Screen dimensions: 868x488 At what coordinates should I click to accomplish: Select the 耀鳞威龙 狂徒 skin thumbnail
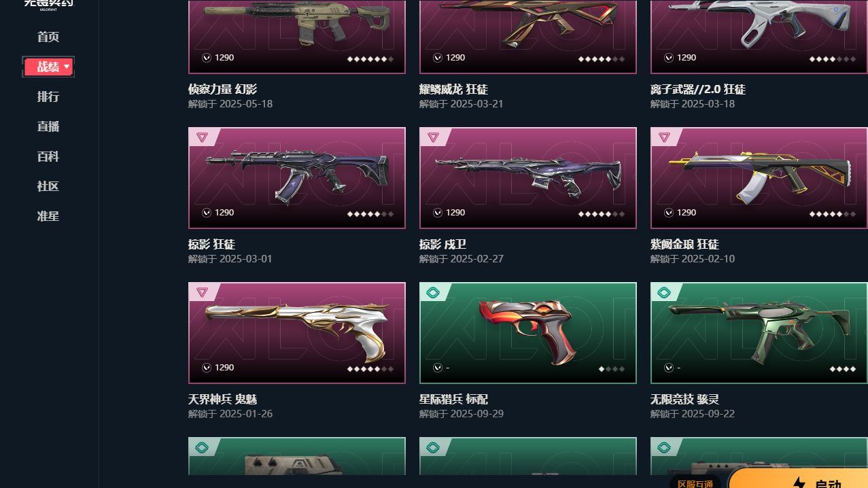pyautogui.click(x=528, y=37)
